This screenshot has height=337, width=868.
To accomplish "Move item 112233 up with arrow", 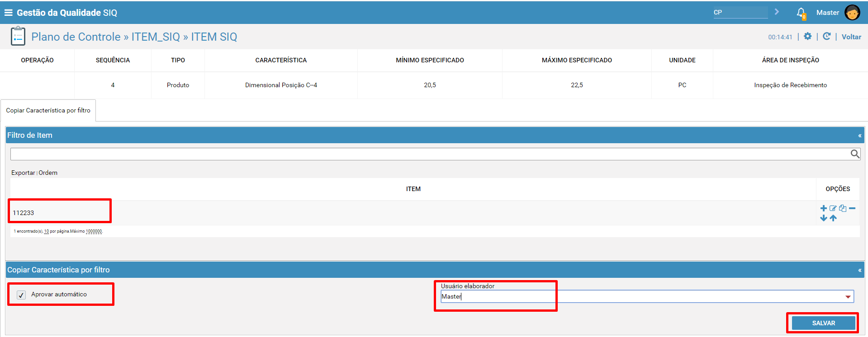I will pos(833,218).
